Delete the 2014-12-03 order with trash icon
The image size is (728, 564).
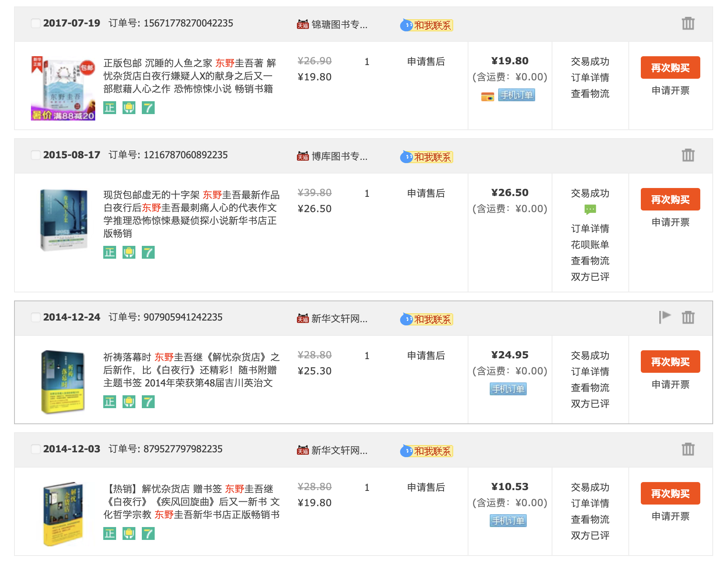[688, 449]
